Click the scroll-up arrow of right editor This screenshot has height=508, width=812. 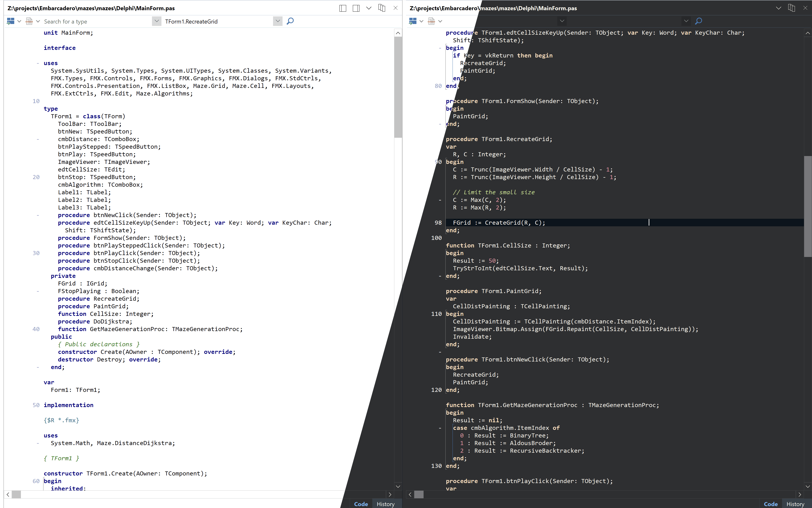808,33
